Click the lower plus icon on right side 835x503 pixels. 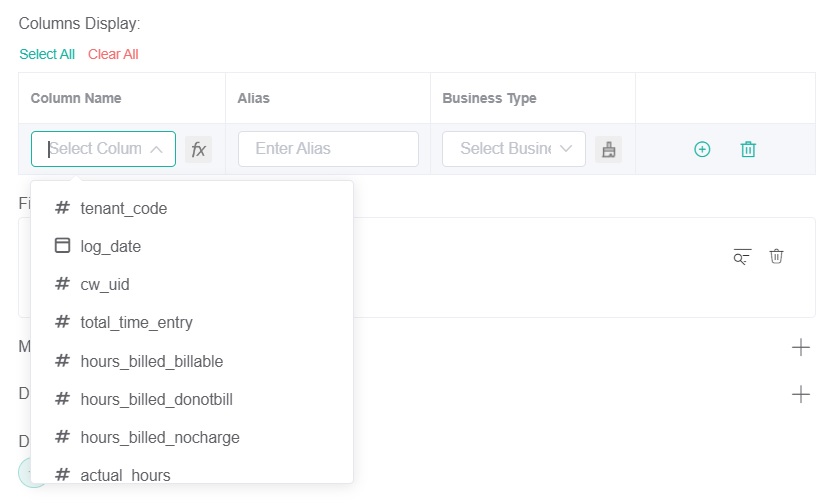[800, 394]
